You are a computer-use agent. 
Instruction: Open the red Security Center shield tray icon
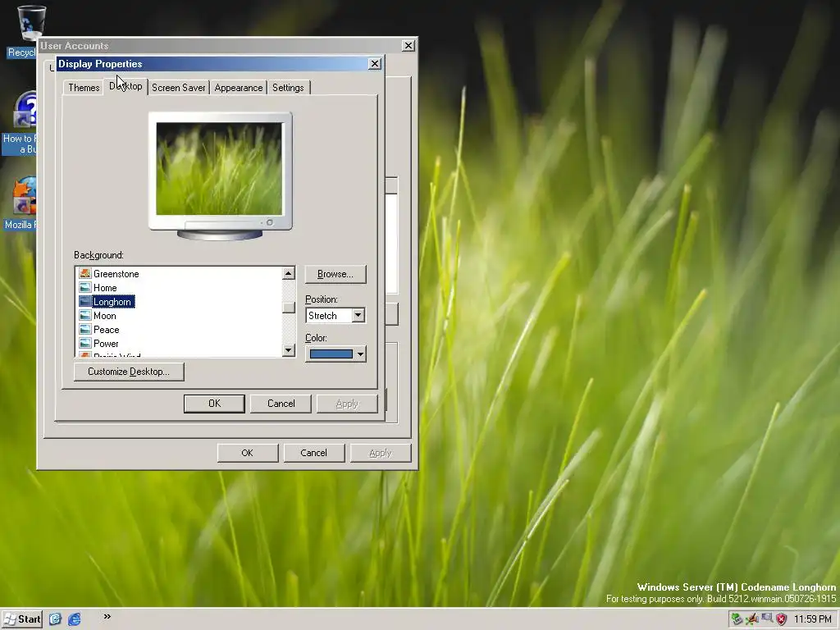click(782, 619)
